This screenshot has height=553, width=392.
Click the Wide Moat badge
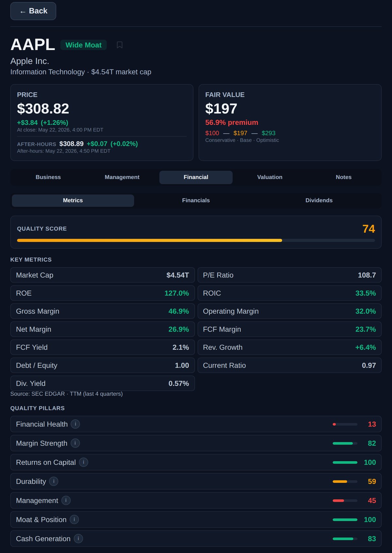point(84,45)
